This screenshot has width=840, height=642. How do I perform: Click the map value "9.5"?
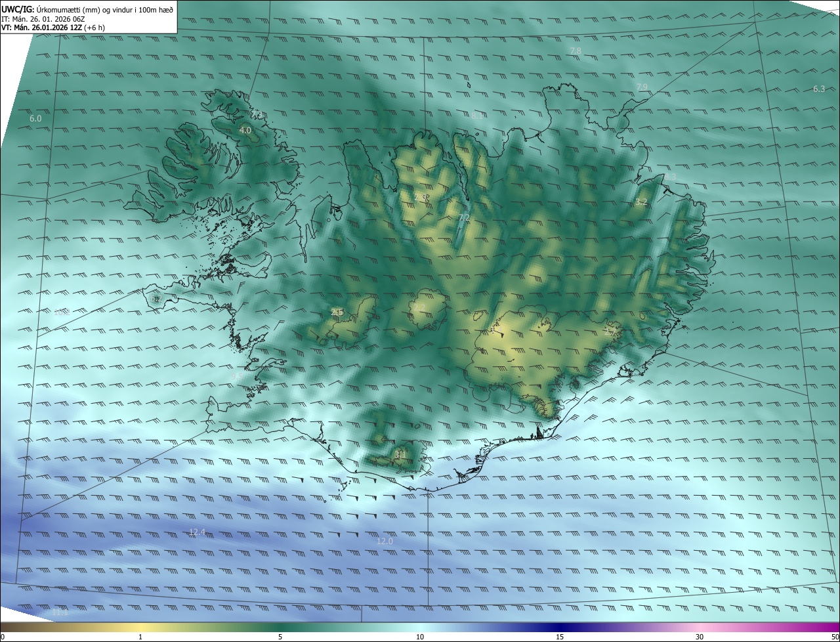point(236,376)
